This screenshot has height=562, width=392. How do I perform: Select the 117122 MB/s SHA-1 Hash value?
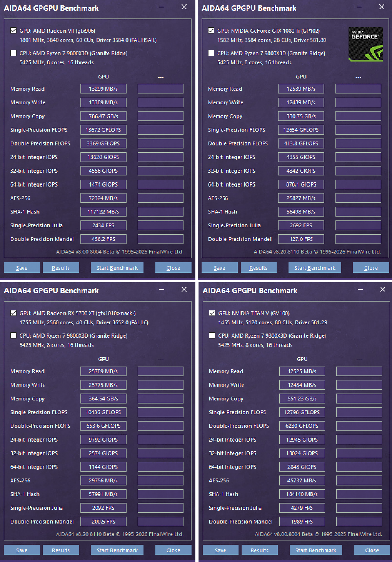103,212
